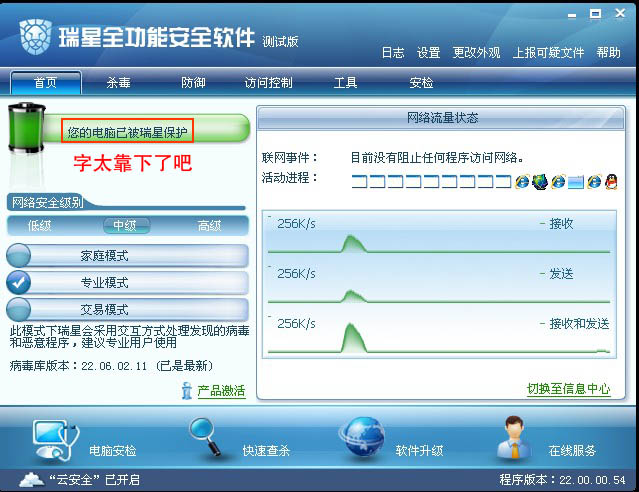Set network security level to 高级
This screenshot has height=492, width=639.
coord(209,225)
